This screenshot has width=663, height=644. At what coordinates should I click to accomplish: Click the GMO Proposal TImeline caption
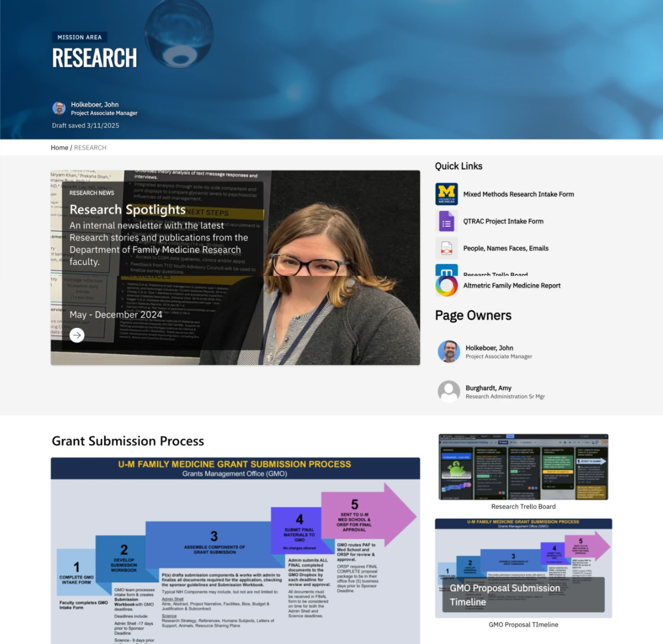pos(523,625)
